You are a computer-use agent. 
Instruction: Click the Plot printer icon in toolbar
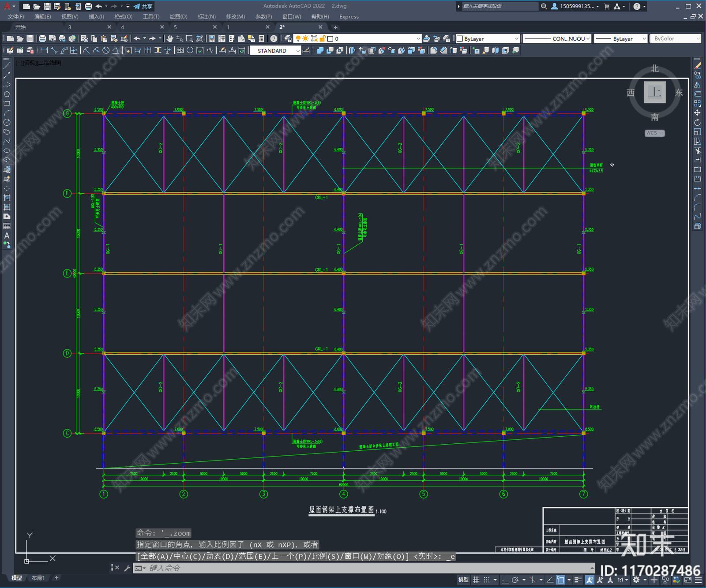click(x=42, y=39)
